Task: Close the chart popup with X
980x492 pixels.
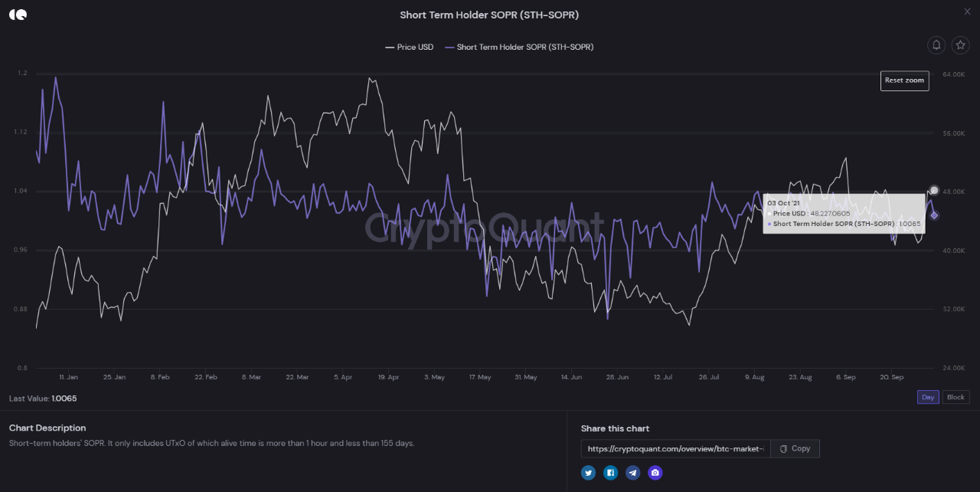Action: [x=966, y=11]
